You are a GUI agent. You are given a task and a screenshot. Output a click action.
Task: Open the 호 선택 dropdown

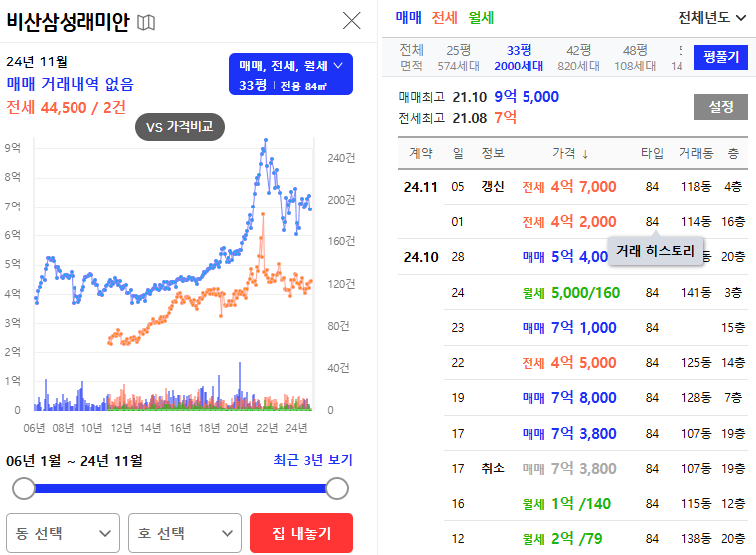coord(185,533)
